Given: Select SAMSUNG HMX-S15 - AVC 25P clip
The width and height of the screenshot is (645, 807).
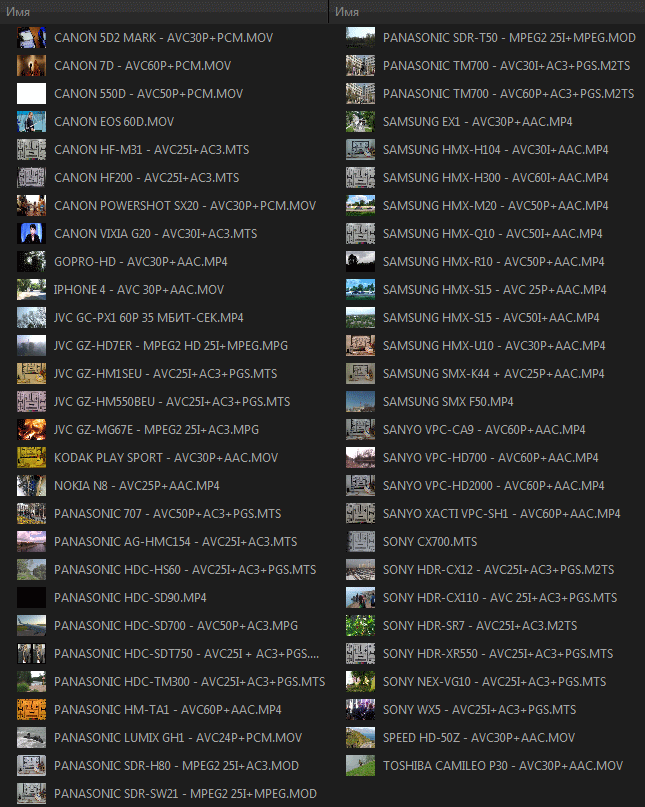Looking at the screenshot, I should coord(495,290).
